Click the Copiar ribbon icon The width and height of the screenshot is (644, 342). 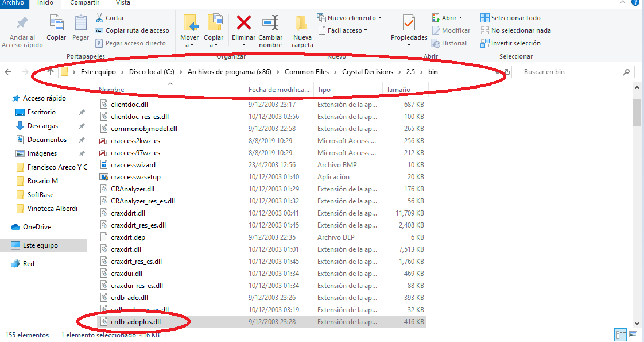click(x=56, y=22)
